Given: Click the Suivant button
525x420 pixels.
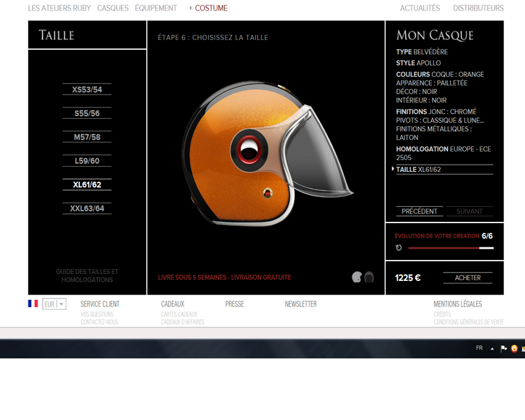Looking at the screenshot, I should [469, 211].
